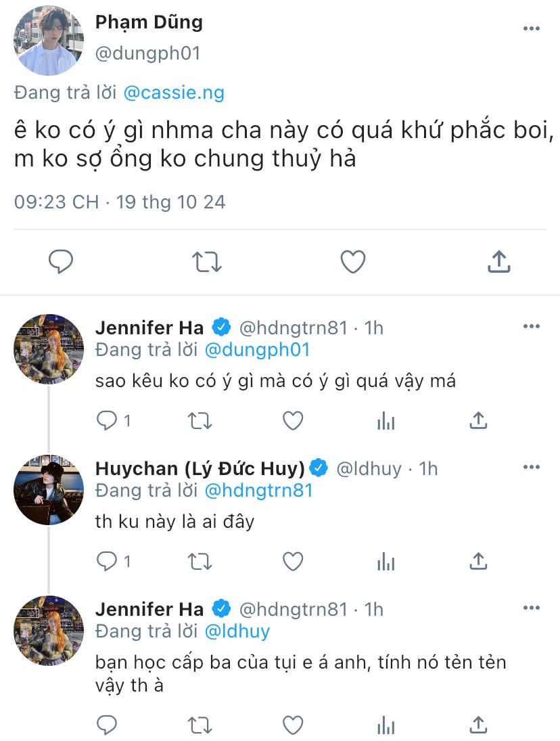Screen dimensions: 560x741
Task: View analytics on Jennifer Ha's last reply
Action: point(386,725)
